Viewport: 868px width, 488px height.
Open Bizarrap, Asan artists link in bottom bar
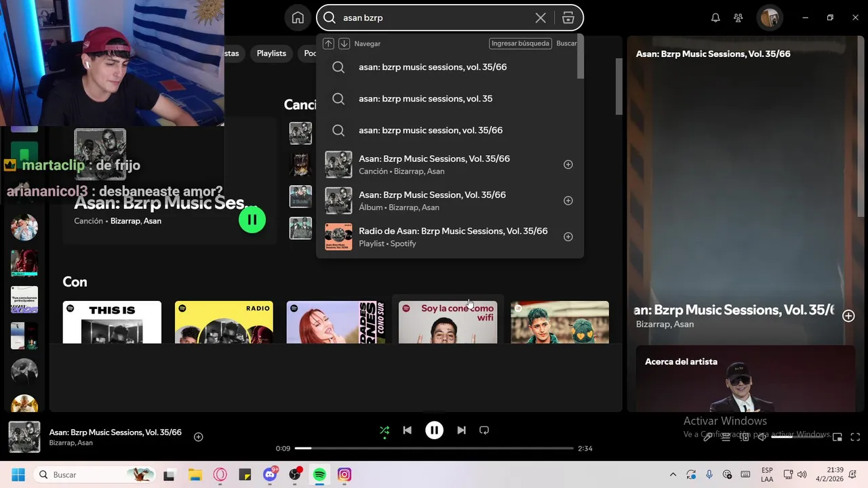71,443
